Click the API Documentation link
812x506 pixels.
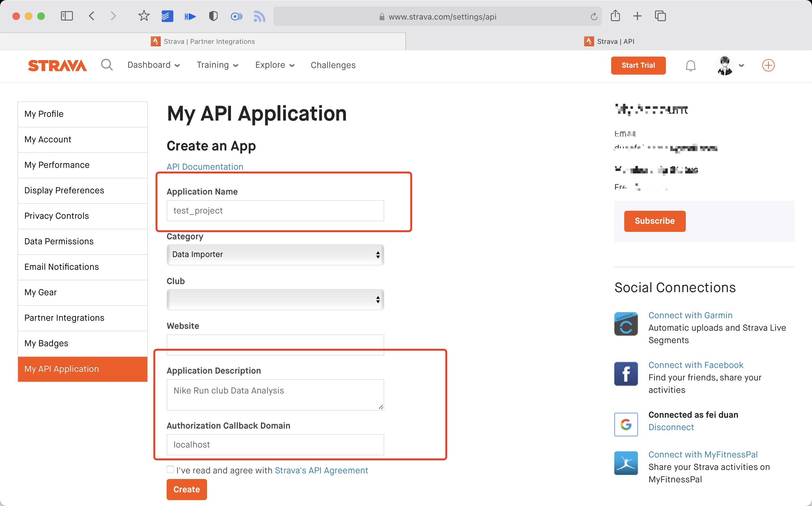pyautogui.click(x=205, y=167)
